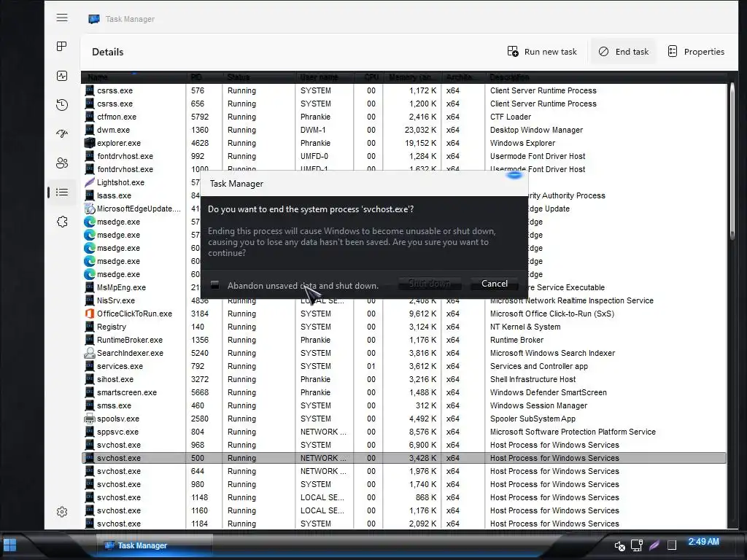Open the App history page in sidebar
This screenshot has width=747, height=560.
coord(62,105)
